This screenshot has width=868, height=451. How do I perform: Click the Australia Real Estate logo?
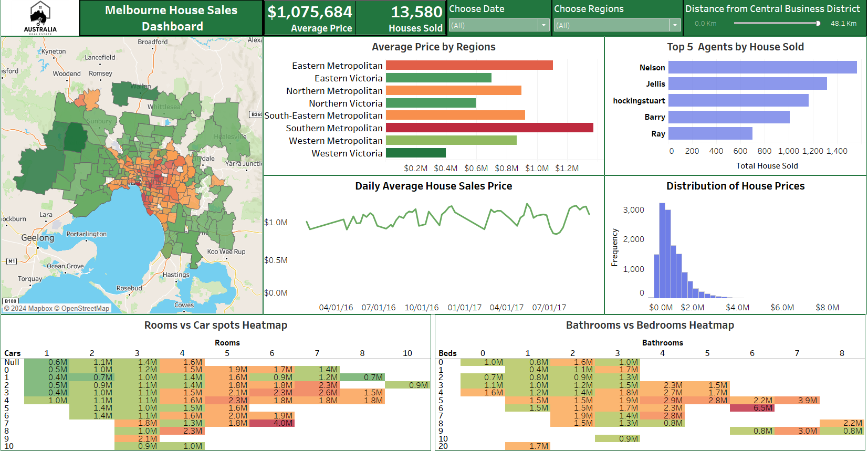(40, 18)
